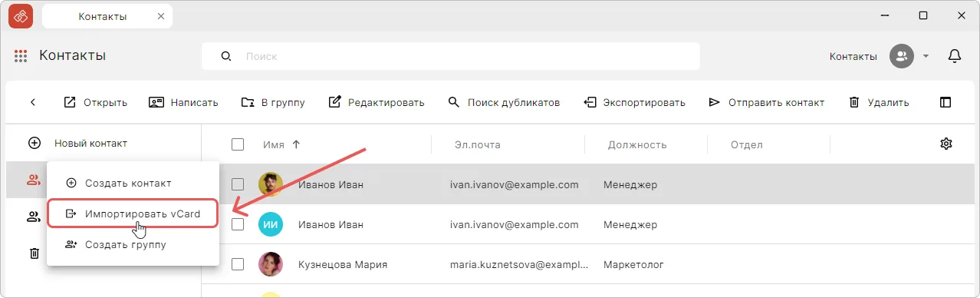Click Редактировать in the toolbar
980x298 pixels.
[x=376, y=102]
